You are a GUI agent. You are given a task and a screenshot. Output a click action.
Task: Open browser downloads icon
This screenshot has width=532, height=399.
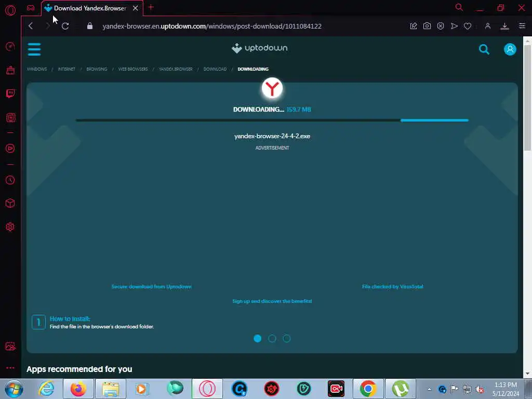504,26
